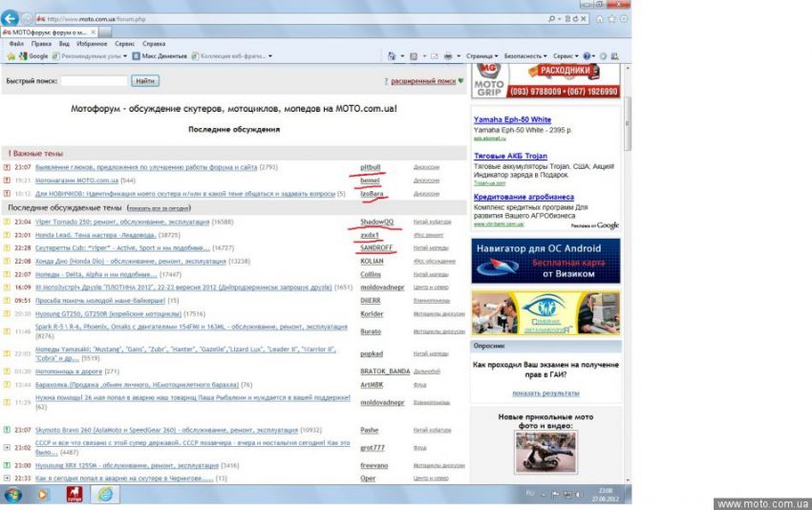Open the Файл menu
812x510 pixels.
(x=16, y=44)
